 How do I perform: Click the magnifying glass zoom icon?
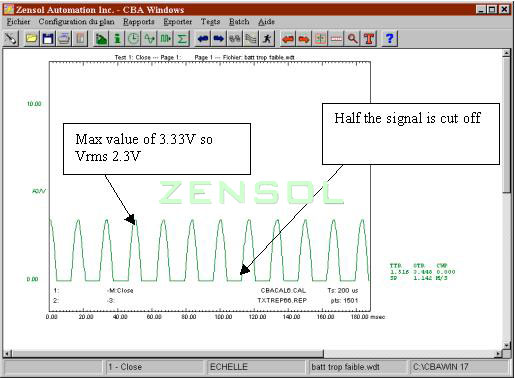point(353,39)
